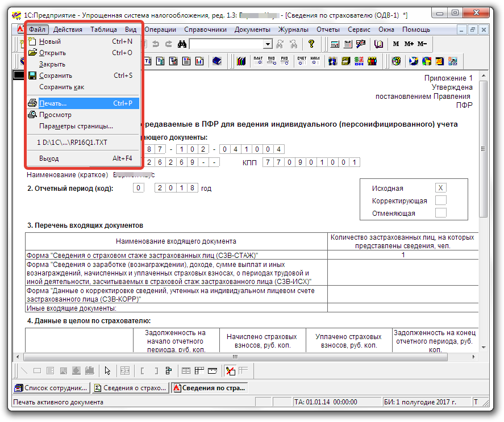Screen dimensions: 504x422
Task: Click the two-people contractors icon
Action: pyautogui.click(x=332, y=61)
